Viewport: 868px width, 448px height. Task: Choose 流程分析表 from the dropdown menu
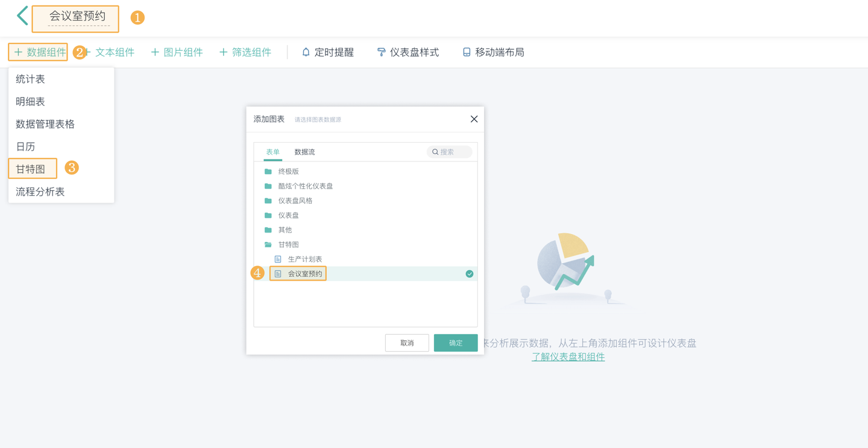coord(61,191)
